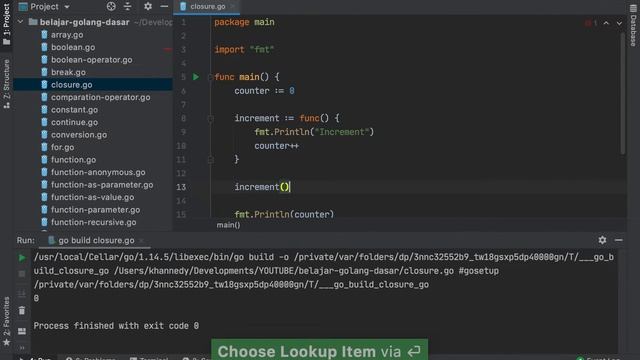The width and height of the screenshot is (640, 360).
Task: Click the fold end marker at line 11
Action: (x=210, y=160)
